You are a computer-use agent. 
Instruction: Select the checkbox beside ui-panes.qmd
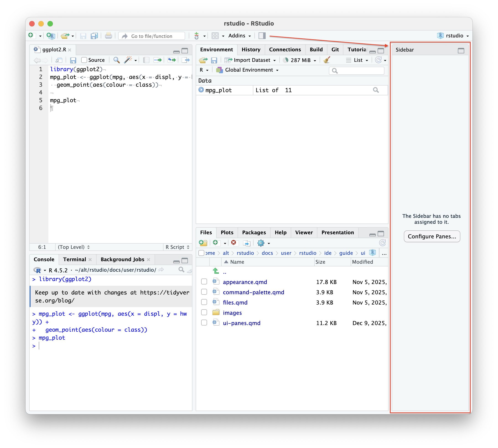pyautogui.click(x=204, y=323)
